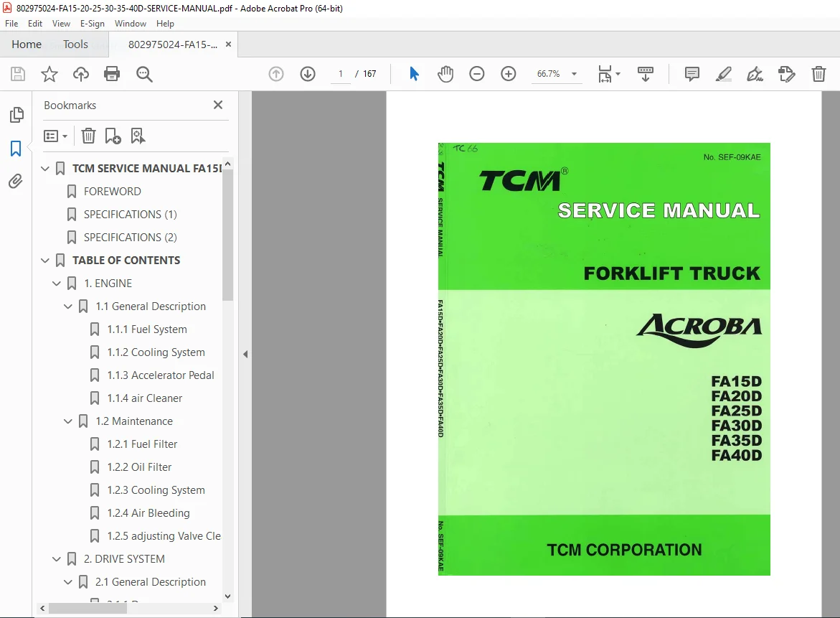Screen dimensions: 840x618
Task: Add a comment sticky note
Action: tap(692, 73)
